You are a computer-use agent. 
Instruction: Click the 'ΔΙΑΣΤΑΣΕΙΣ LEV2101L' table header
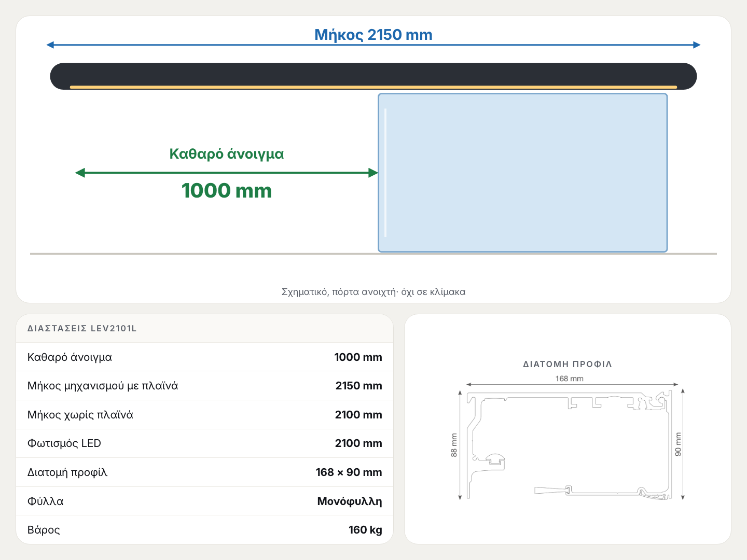pos(82,328)
